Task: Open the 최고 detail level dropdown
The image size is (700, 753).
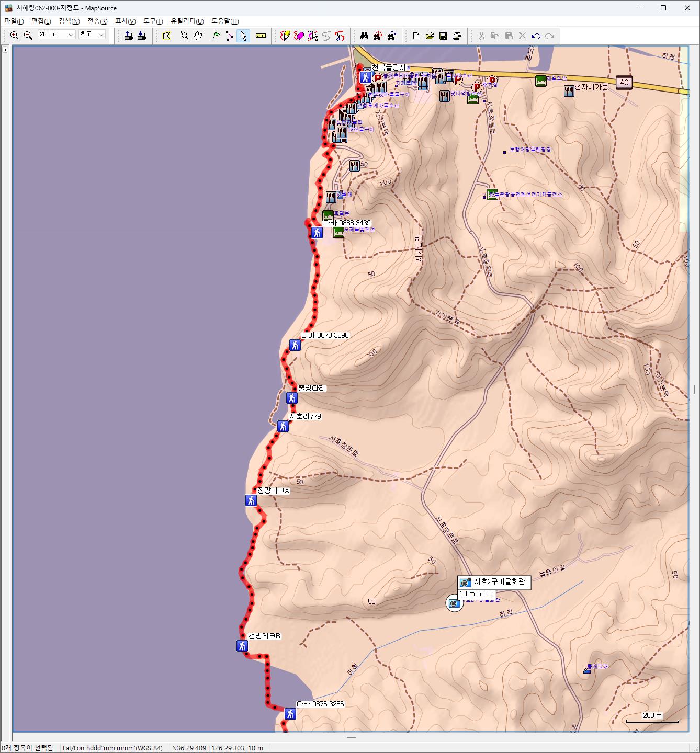Action: [x=92, y=35]
